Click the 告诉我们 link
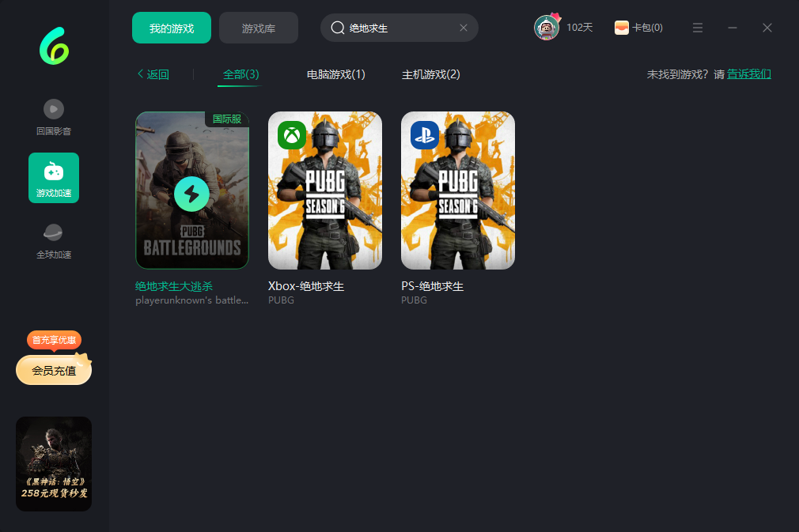This screenshot has width=799, height=532. tap(749, 74)
